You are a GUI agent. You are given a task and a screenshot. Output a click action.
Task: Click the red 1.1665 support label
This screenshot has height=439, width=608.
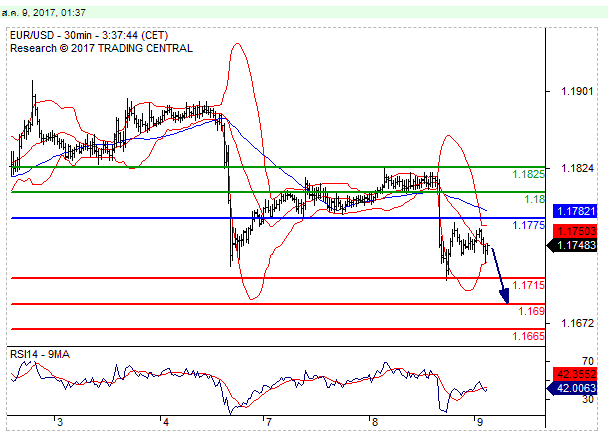(528, 336)
